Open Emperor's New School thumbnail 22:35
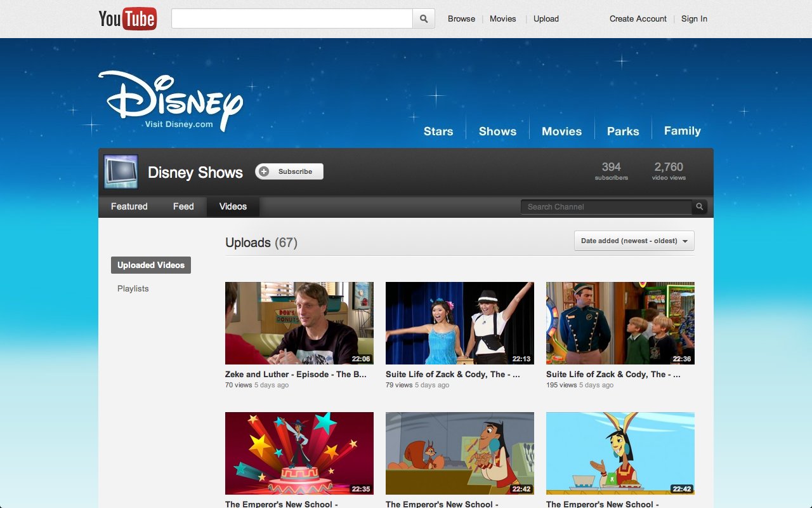The width and height of the screenshot is (812, 508). (x=299, y=453)
